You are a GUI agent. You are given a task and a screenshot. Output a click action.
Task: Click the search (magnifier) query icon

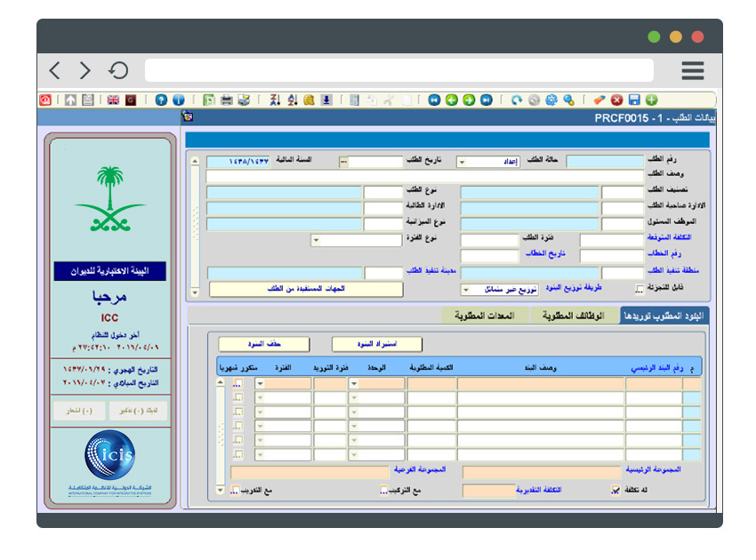click(x=568, y=100)
